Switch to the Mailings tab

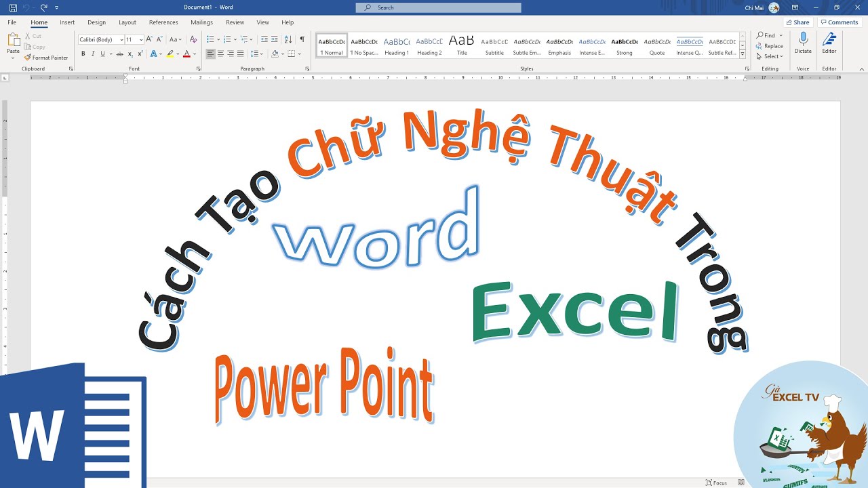point(201,22)
